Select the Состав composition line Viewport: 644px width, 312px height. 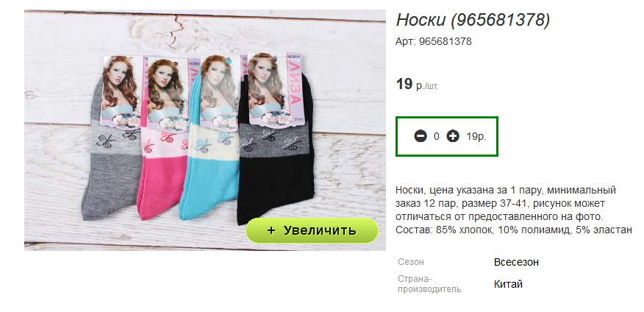click(513, 230)
